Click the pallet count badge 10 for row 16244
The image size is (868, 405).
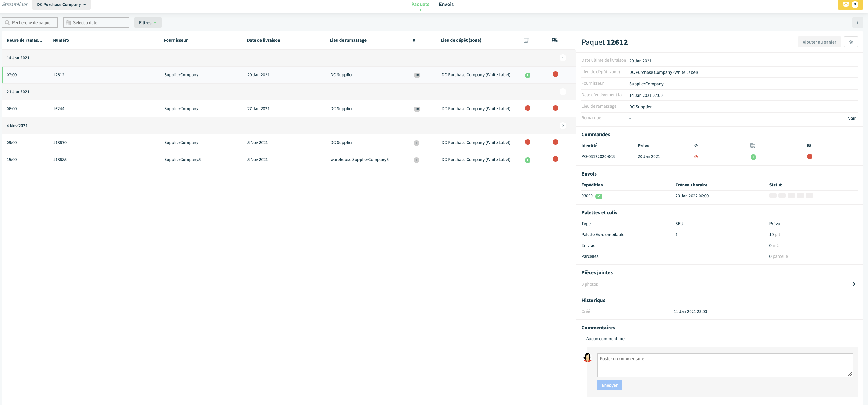click(417, 109)
